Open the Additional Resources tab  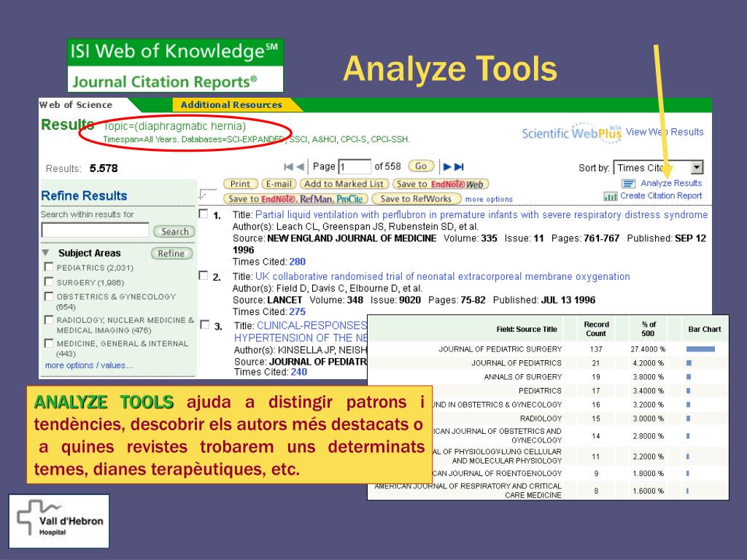point(231,105)
